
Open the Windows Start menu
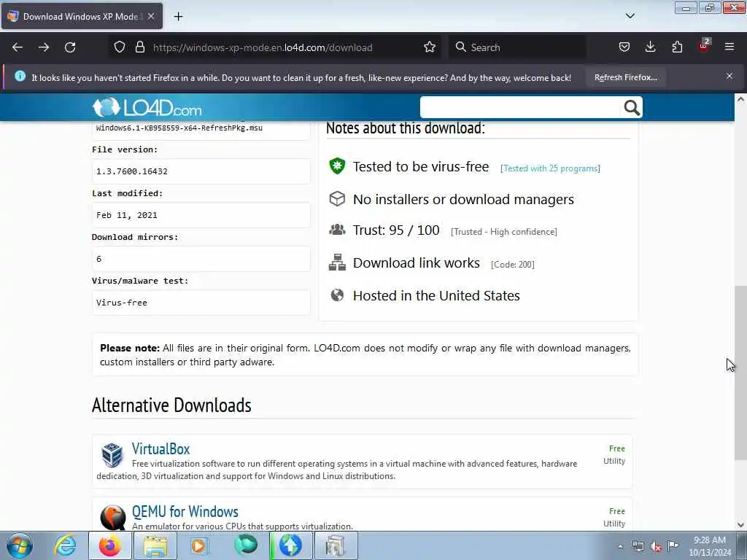pos(20,545)
